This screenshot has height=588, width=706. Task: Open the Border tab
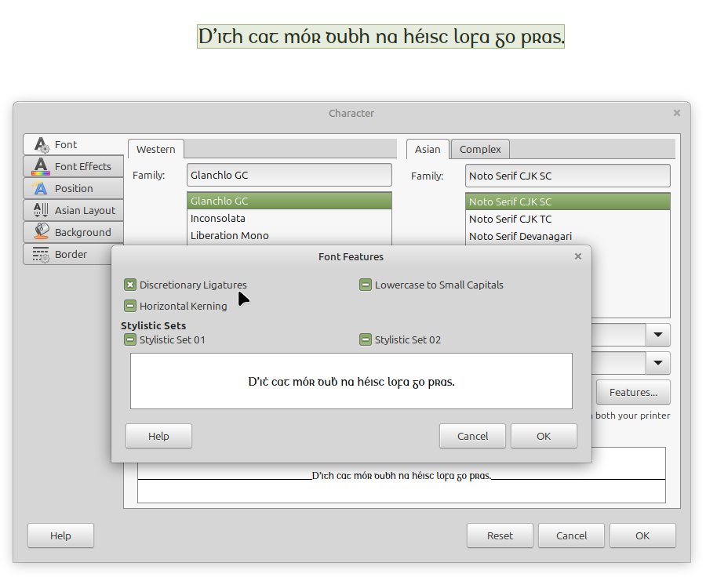pyautogui.click(x=67, y=254)
